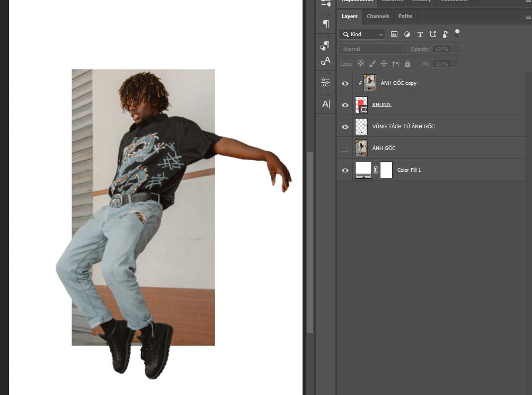This screenshot has height=395, width=532.
Task: Open the Character Styles panel icon
Action: pyautogui.click(x=325, y=61)
